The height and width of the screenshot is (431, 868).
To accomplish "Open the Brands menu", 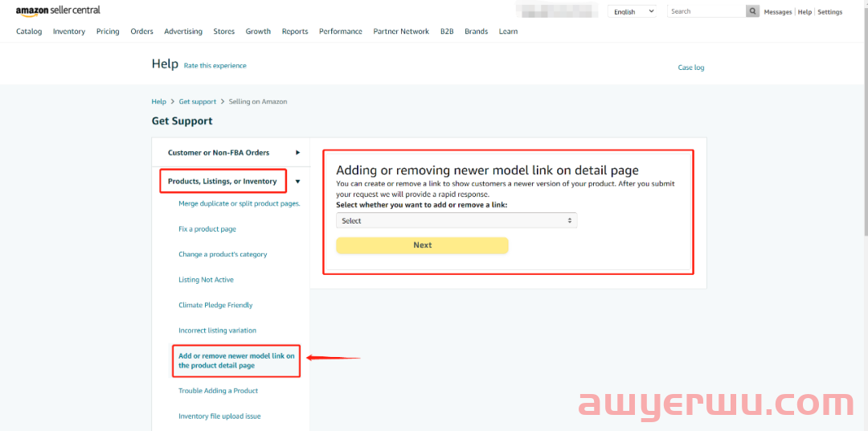I will [x=476, y=31].
